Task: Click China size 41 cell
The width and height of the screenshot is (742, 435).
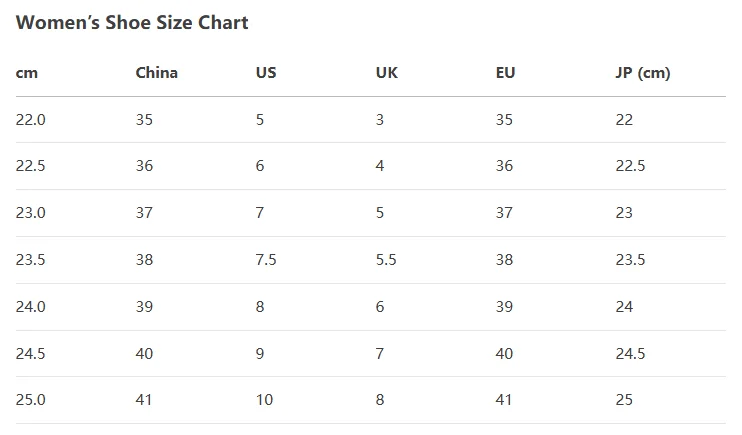Action: pyautogui.click(x=144, y=400)
